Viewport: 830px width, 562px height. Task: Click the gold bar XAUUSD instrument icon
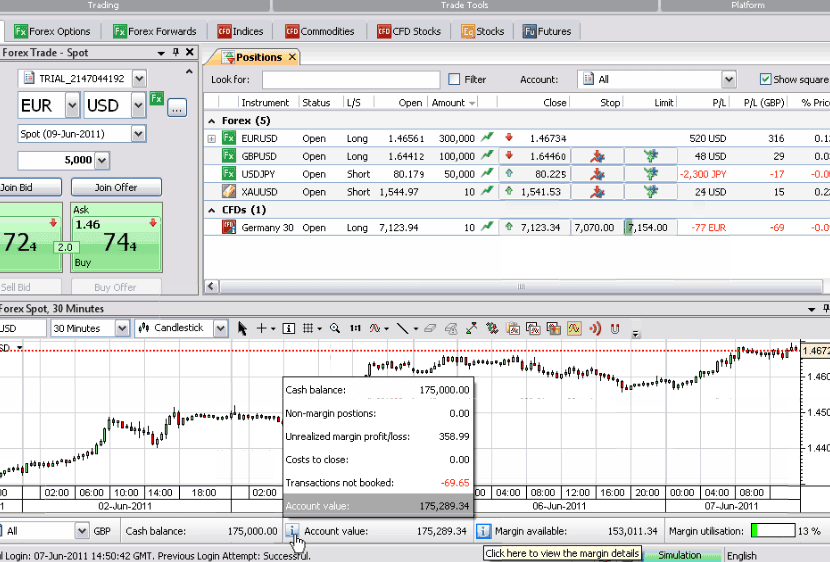tap(229, 192)
